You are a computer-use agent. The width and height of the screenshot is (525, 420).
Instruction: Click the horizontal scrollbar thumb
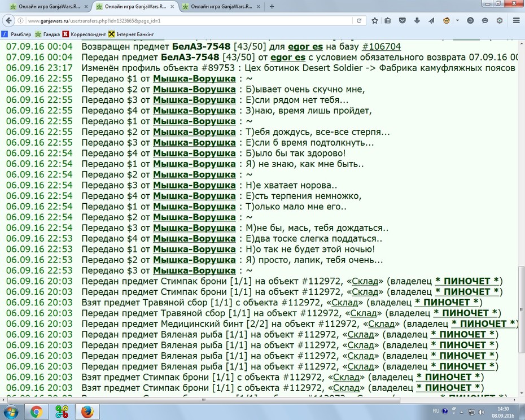click(204, 400)
